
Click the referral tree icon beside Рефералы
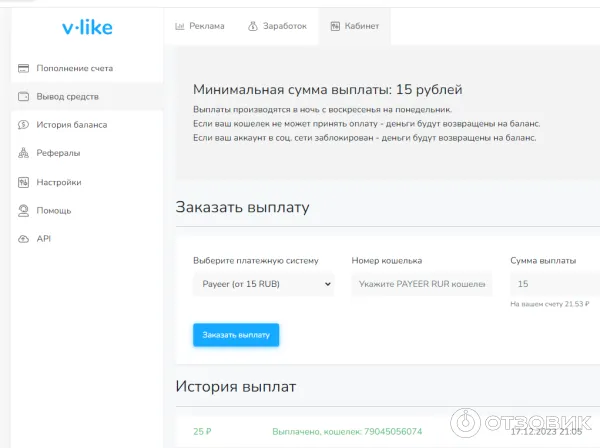point(23,153)
